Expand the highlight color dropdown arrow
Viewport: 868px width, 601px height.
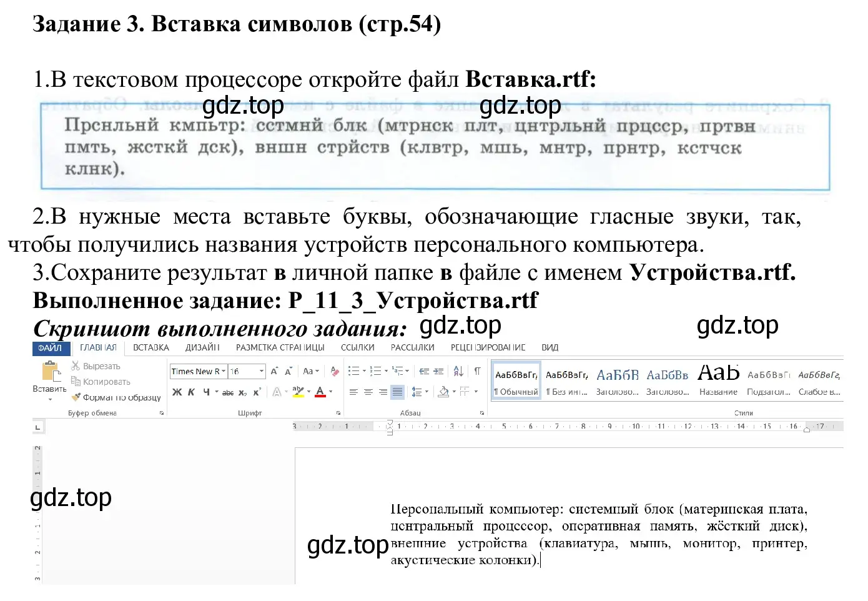pyautogui.click(x=308, y=392)
